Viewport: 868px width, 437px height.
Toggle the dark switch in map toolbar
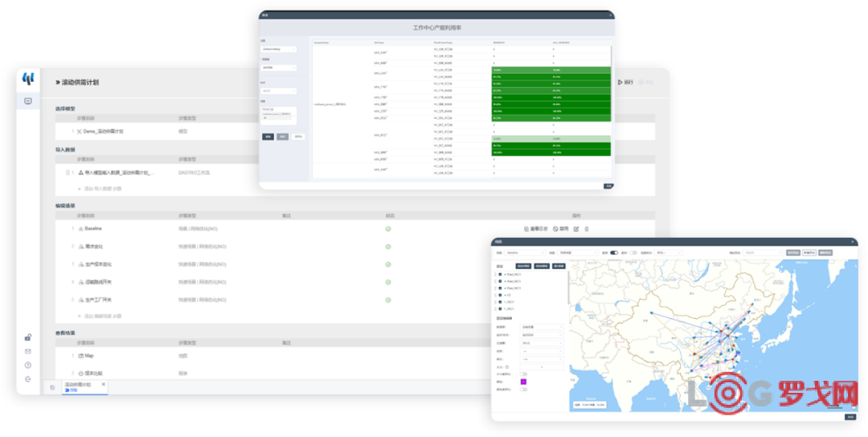614,252
